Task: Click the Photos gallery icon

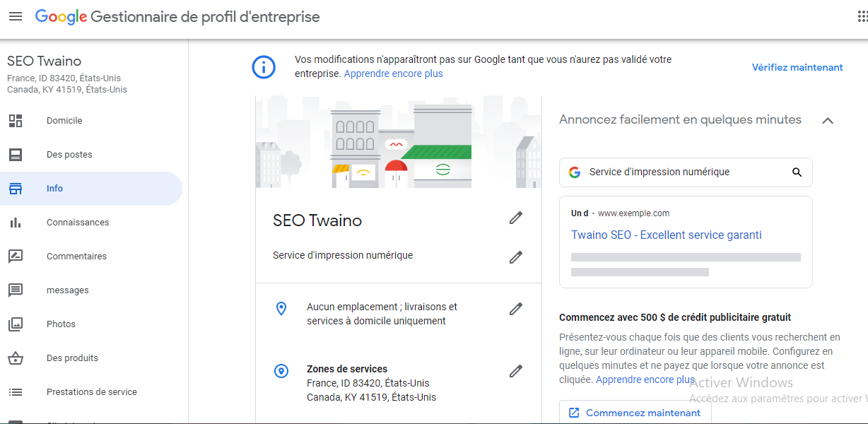Action: tap(16, 324)
